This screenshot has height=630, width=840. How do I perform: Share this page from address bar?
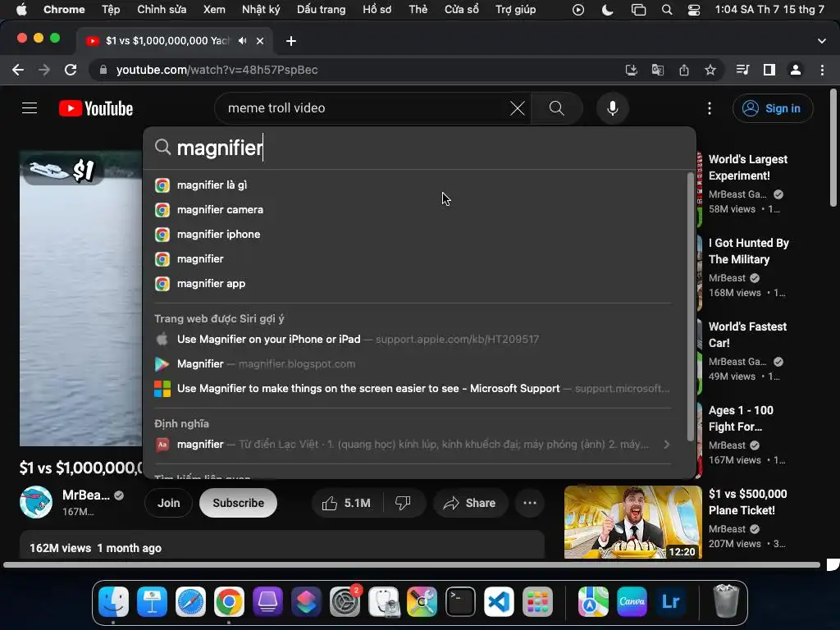(683, 70)
